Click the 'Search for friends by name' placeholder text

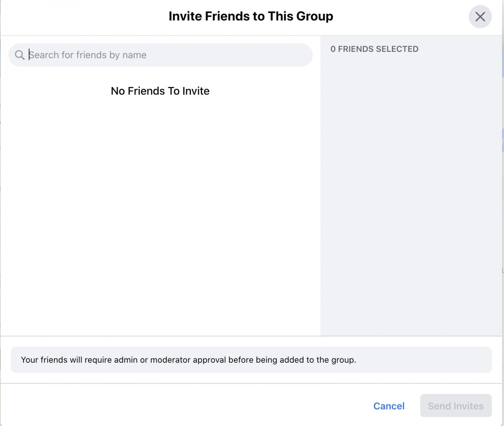(88, 55)
